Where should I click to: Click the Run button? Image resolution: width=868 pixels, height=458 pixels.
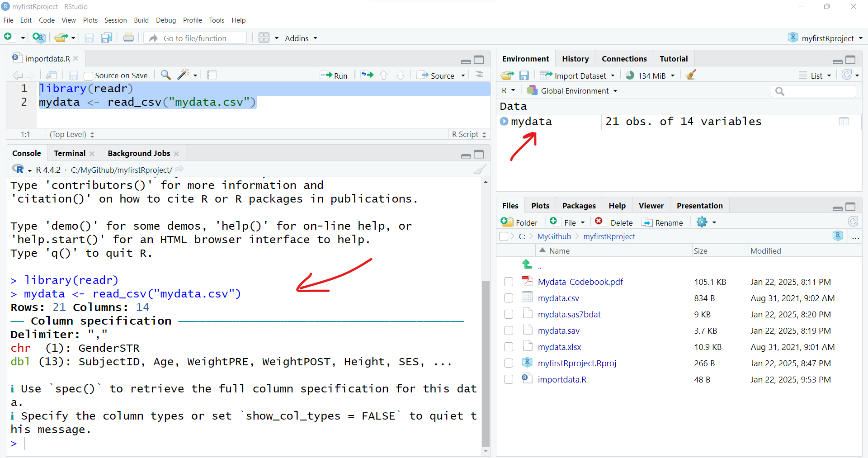pos(334,76)
